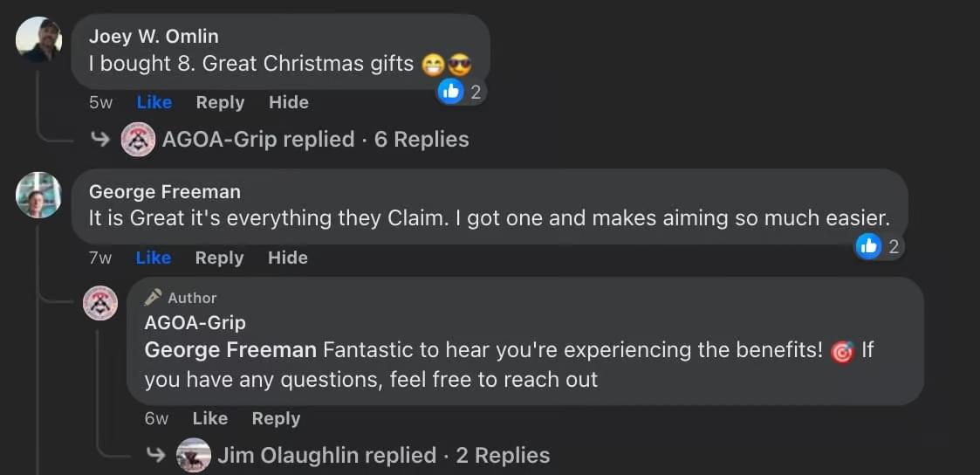Like the AGOA-Grip author reply

tap(209, 418)
